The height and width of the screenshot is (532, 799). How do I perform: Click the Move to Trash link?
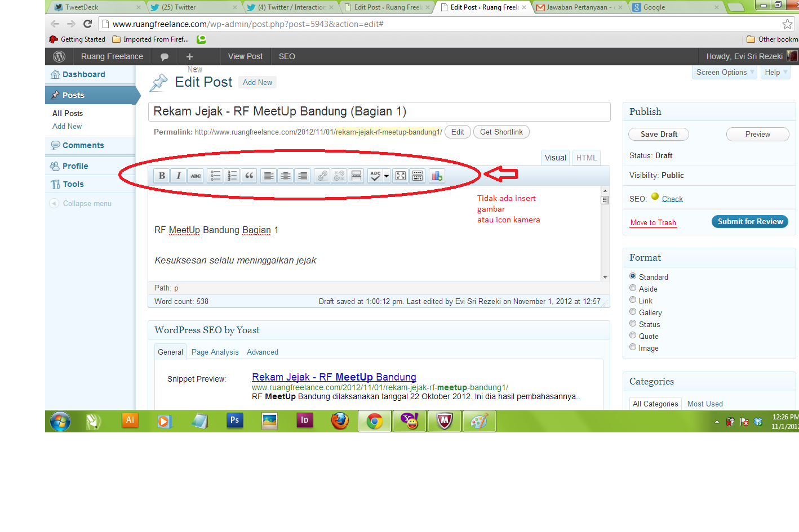coord(653,222)
